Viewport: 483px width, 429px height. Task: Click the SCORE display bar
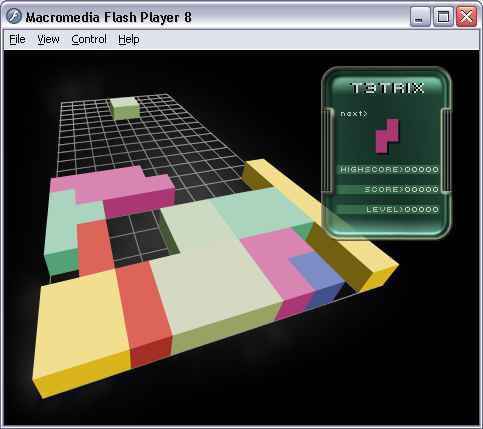[388, 189]
